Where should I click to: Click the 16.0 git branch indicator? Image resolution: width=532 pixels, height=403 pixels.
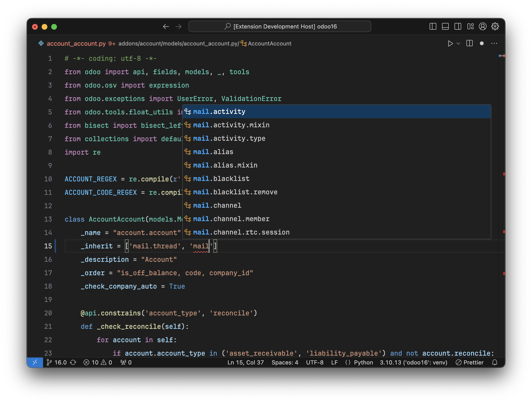click(x=57, y=362)
